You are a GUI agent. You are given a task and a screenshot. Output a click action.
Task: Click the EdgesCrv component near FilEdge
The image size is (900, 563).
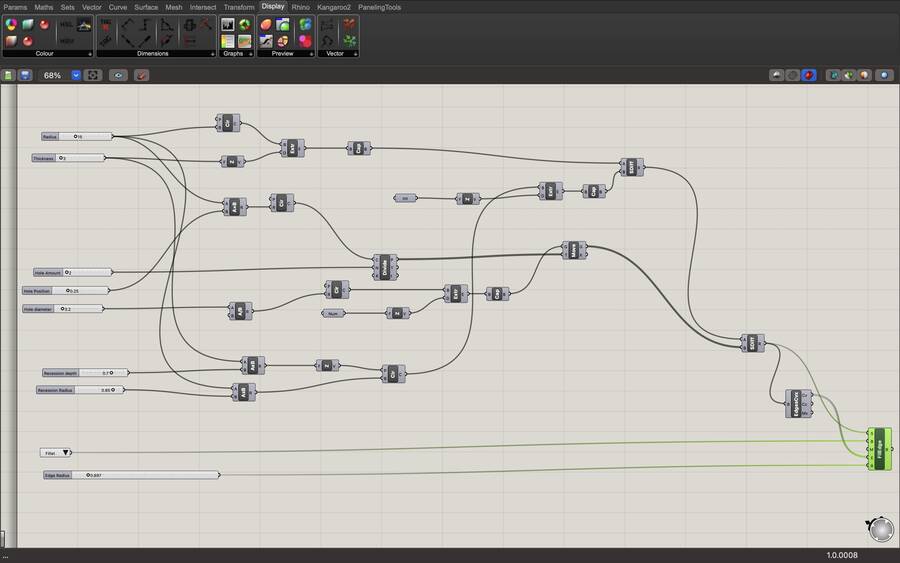798,403
